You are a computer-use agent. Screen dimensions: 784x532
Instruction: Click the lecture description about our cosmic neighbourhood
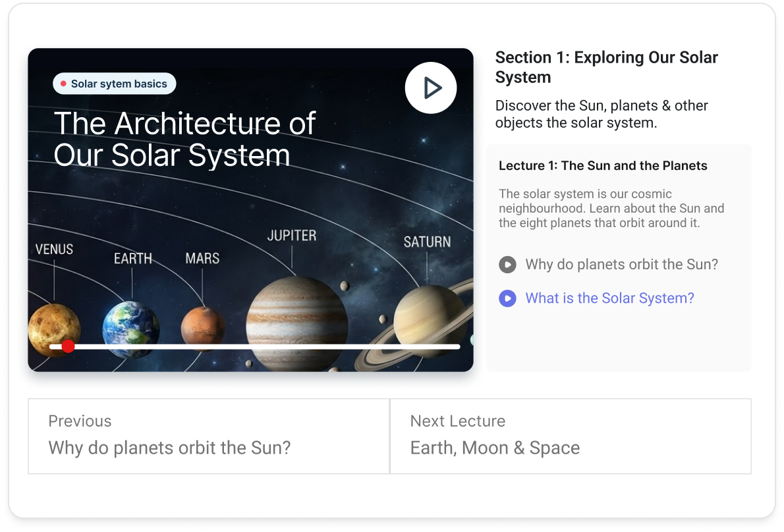point(611,208)
